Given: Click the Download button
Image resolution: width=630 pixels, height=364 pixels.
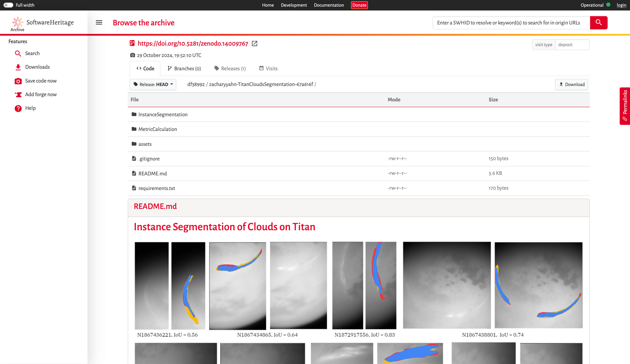Looking at the screenshot, I should coord(571,84).
